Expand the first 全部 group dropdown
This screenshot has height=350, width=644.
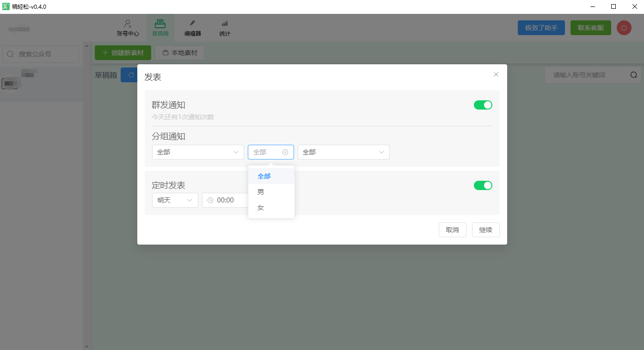coord(198,152)
